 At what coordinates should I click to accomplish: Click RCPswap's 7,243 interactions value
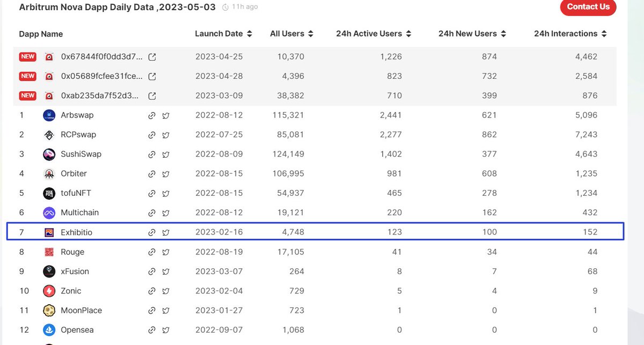(585, 135)
